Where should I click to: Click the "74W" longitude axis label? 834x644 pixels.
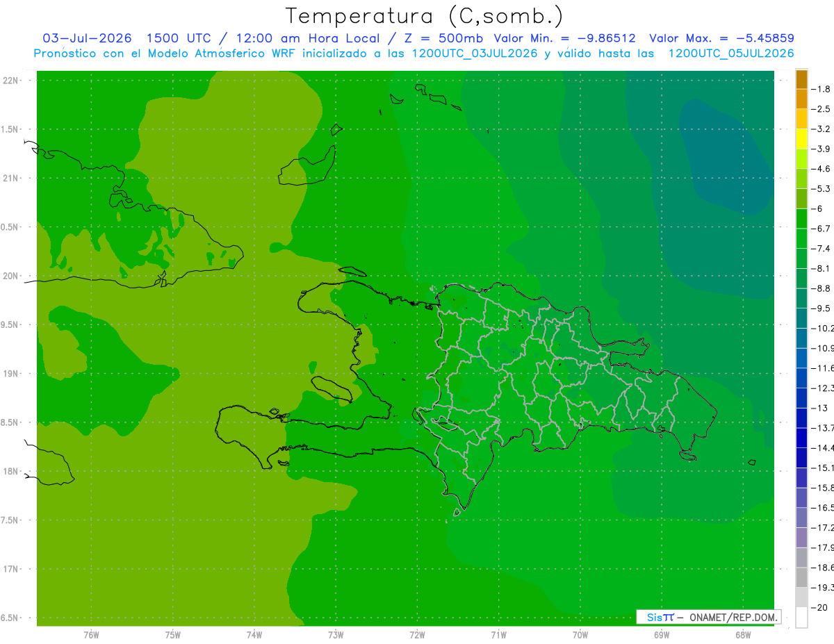(x=254, y=635)
